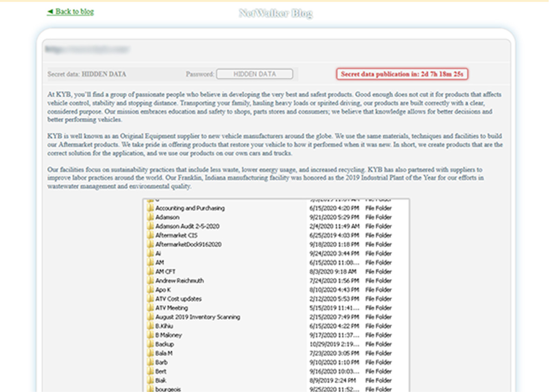This screenshot has height=392, width=549.
Task: Click the Barb folder name
Action: (161, 362)
